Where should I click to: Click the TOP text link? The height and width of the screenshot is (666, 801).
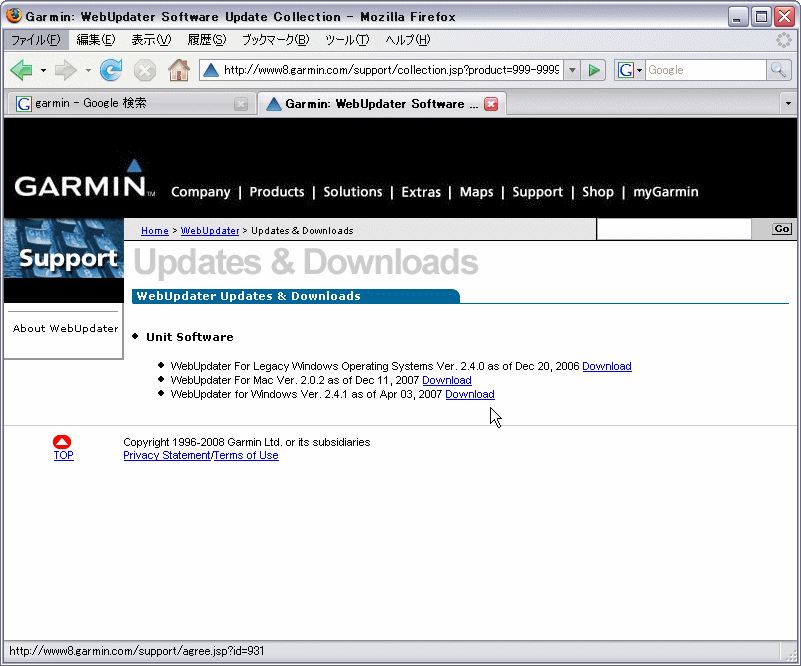pyautogui.click(x=63, y=456)
